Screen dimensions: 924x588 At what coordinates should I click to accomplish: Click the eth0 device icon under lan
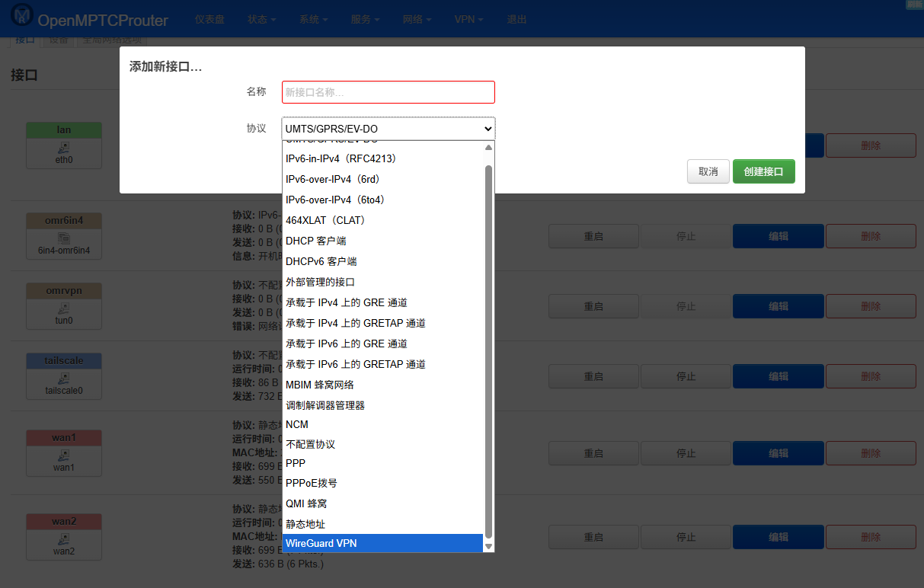(64, 147)
